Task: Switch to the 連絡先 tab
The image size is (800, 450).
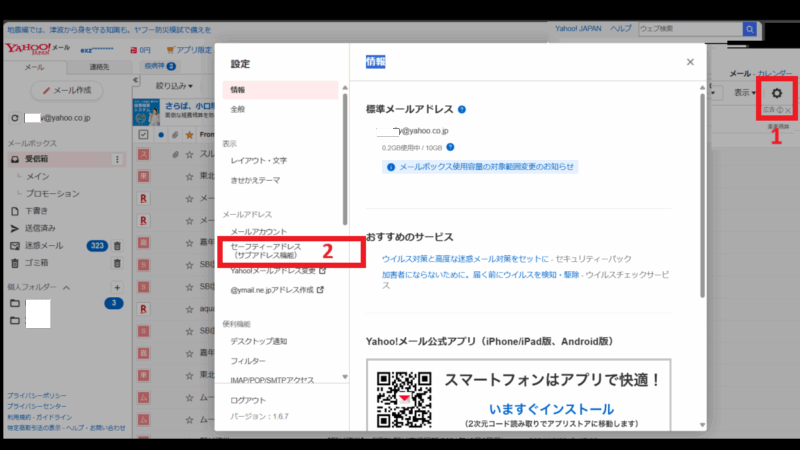Action: click(x=99, y=67)
